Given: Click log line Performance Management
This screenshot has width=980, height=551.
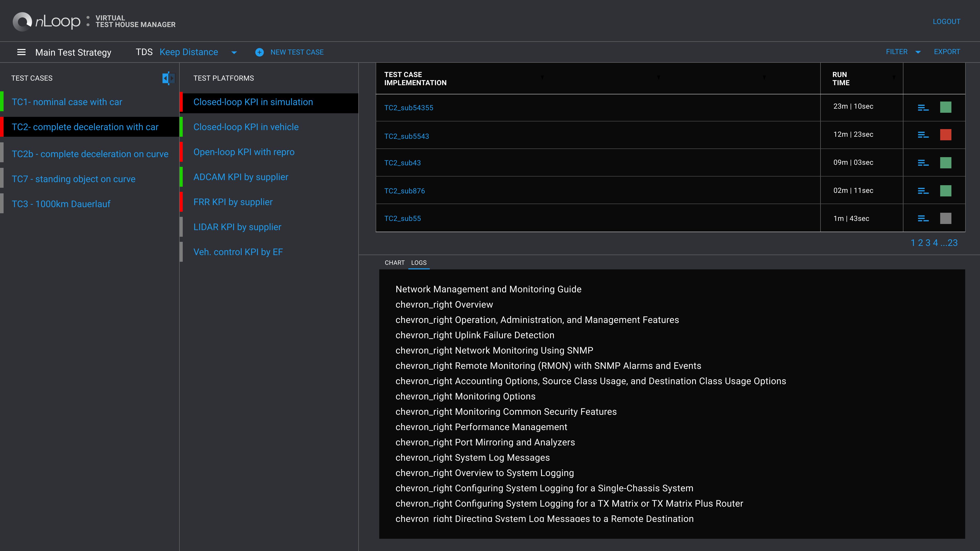Looking at the screenshot, I should 481,427.
